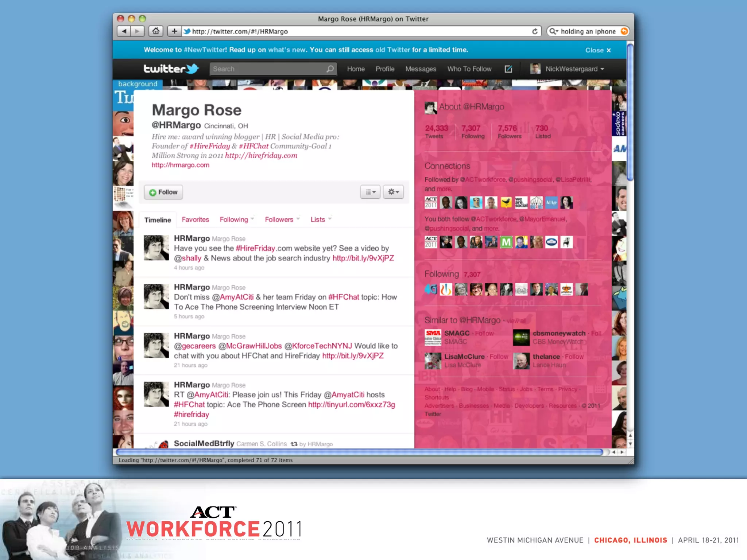The image size is (747, 560).
Task: Open the http://hirefriday.com bio link
Action: [x=261, y=156]
